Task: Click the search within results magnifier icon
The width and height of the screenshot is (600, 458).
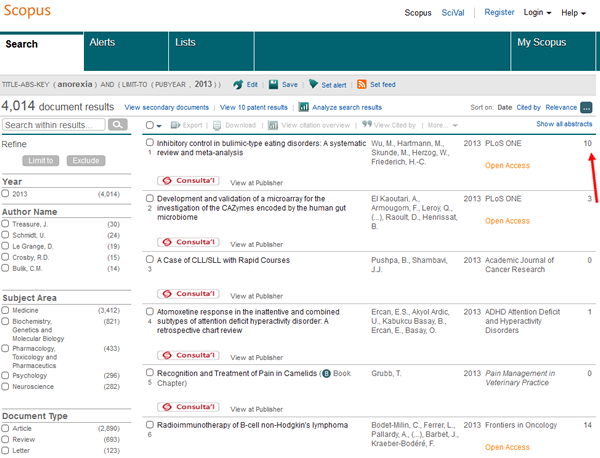Action: [118, 125]
